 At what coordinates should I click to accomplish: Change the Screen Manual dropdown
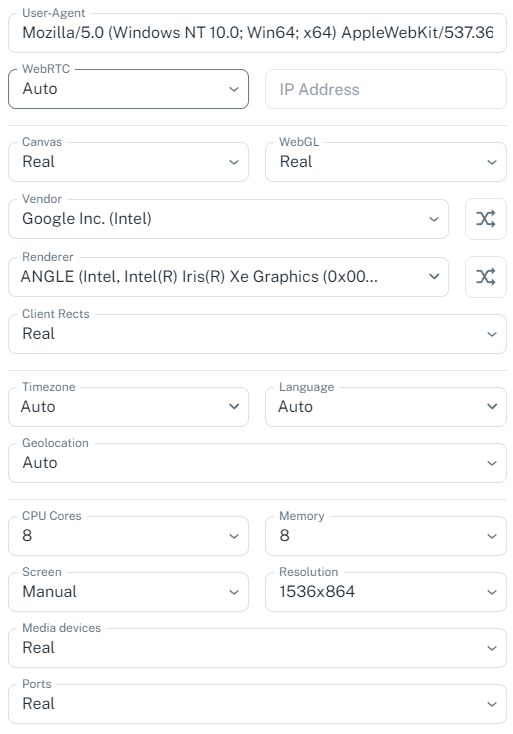pos(128,592)
